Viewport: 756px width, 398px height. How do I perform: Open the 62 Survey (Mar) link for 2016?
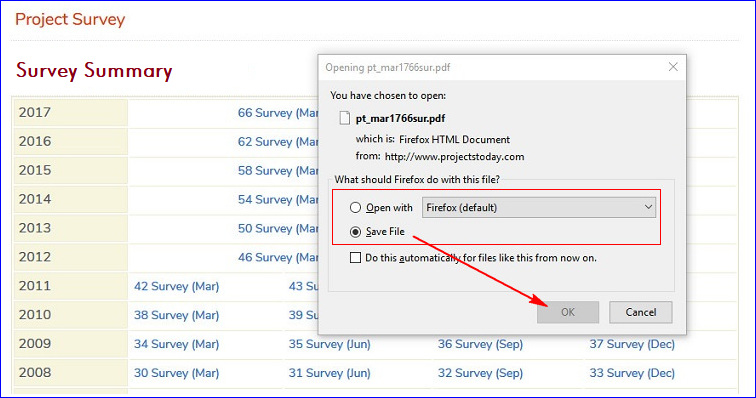[278, 142]
